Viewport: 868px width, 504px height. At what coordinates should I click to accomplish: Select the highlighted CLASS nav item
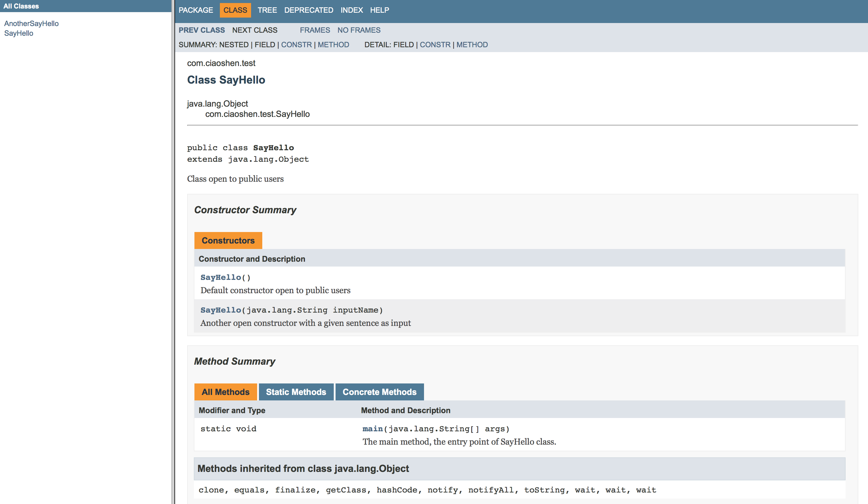coord(235,10)
